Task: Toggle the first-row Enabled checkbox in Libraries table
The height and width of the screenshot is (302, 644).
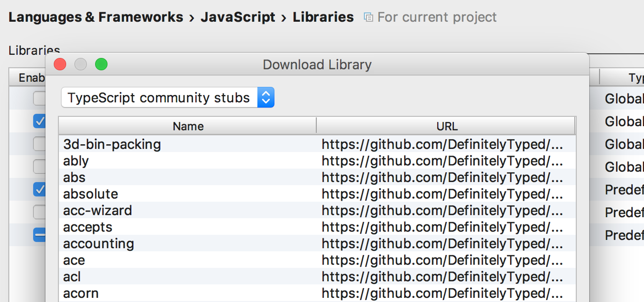Action: click(39, 98)
